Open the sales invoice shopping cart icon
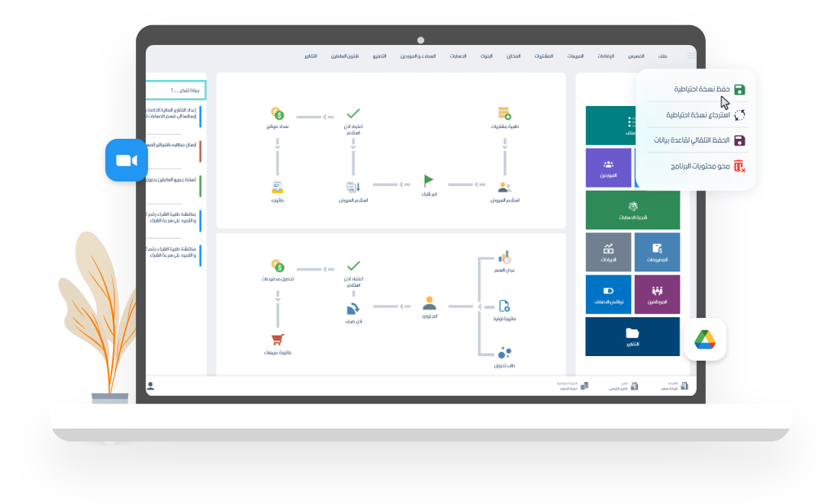This screenshot has width=821, height=504. [x=278, y=340]
